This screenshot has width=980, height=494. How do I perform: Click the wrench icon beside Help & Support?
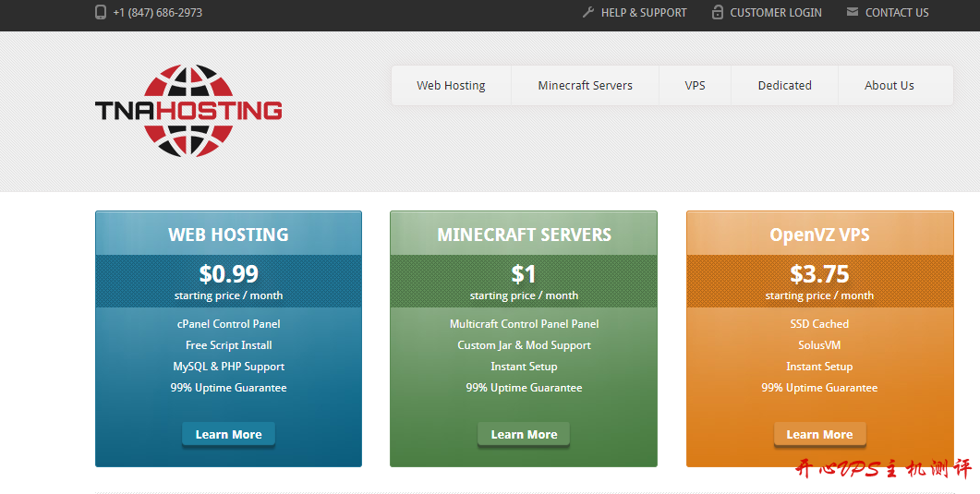588,13
